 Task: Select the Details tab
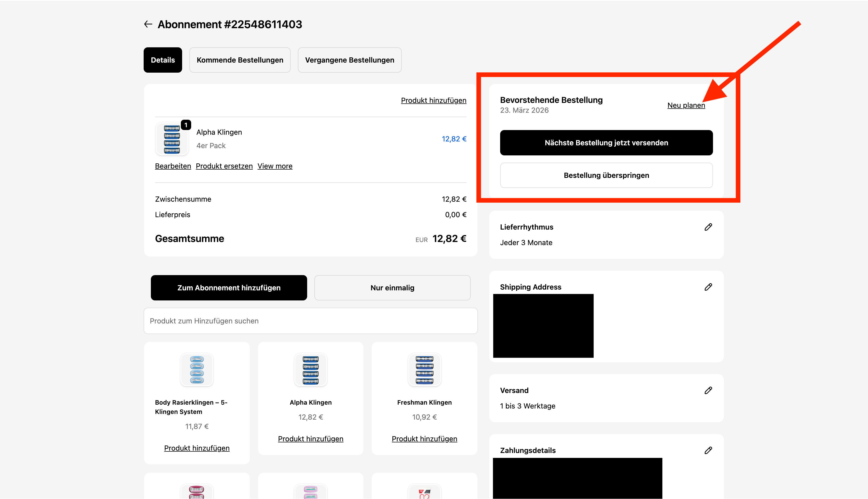click(163, 60)
